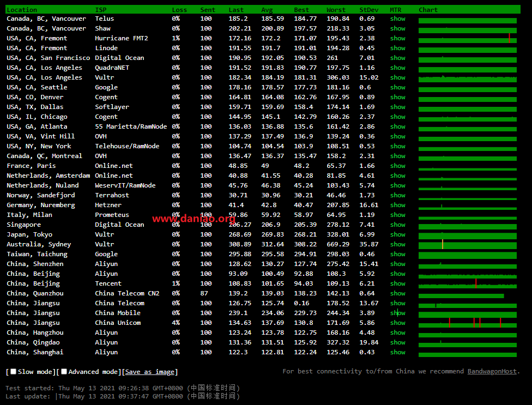Select the '55 Marietta/RamNode' ISP cell

pos(131,126)
